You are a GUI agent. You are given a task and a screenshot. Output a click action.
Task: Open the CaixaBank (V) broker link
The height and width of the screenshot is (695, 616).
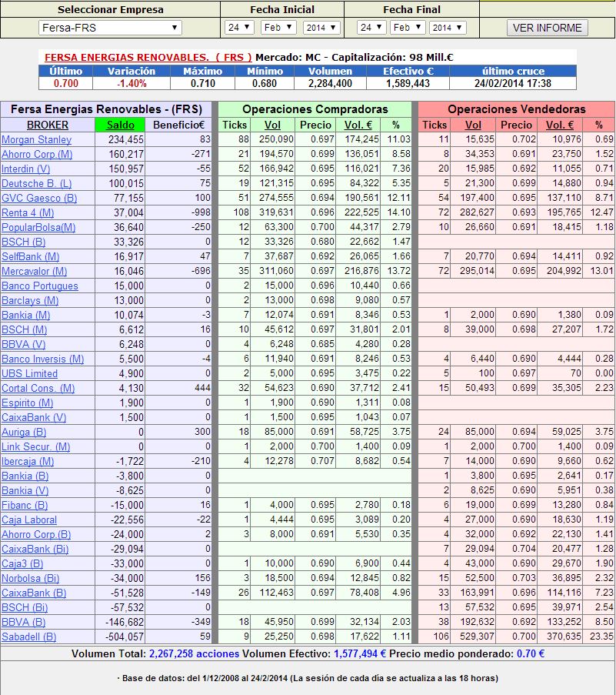pos(34,417)
